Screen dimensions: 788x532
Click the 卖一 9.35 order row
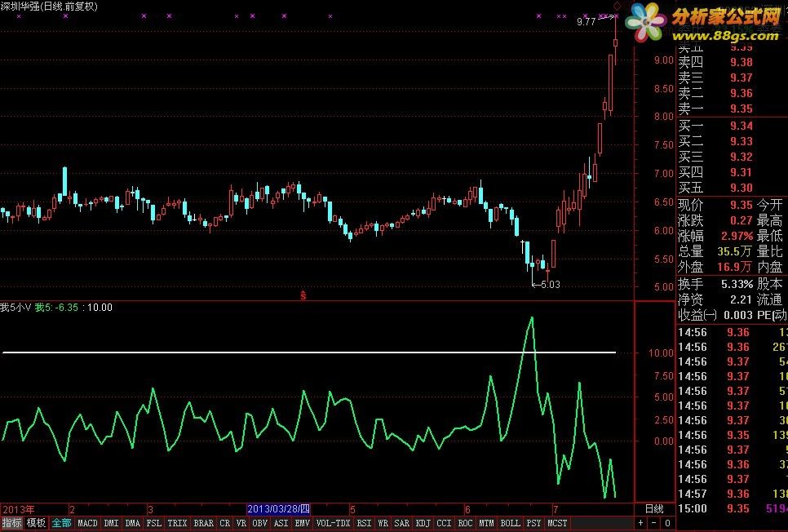tap(715, 109)
